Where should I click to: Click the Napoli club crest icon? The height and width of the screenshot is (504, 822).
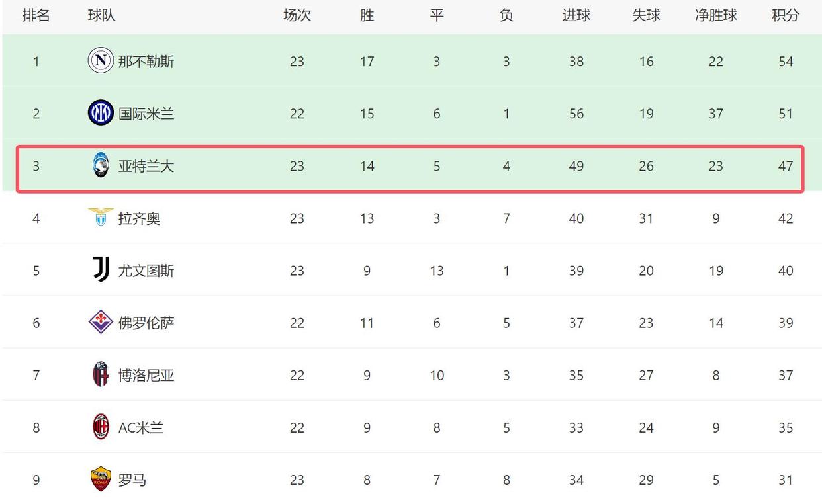101,61
